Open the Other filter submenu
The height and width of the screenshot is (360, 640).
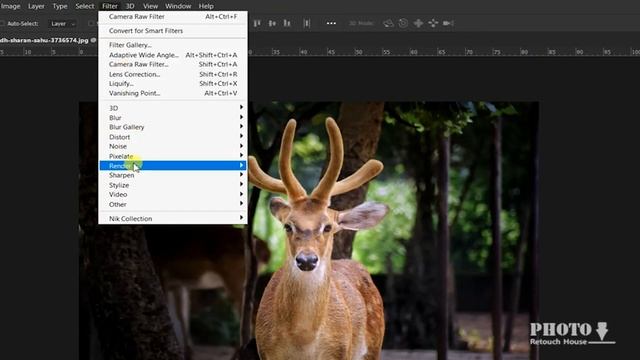pyautogui.click(x=173, y=204)
